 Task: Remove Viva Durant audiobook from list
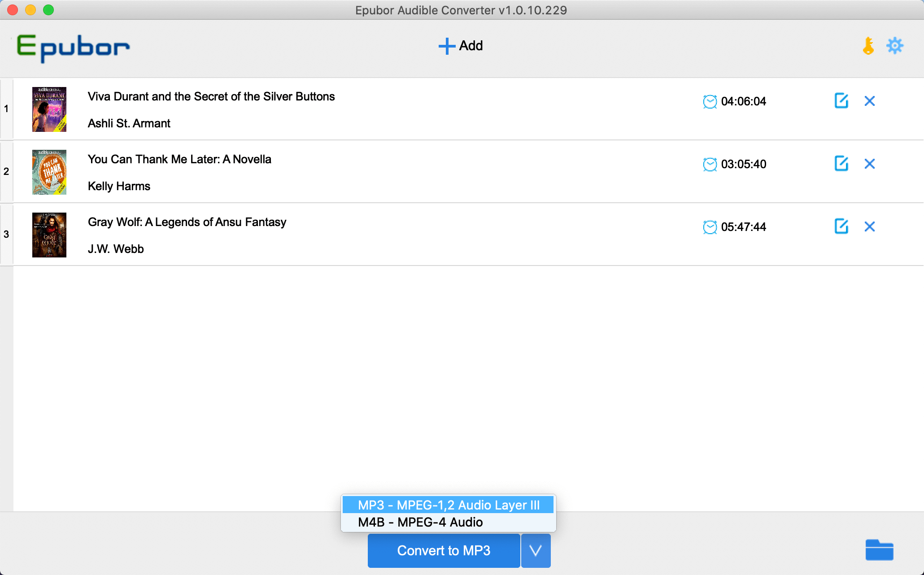(x=870, y=101)
